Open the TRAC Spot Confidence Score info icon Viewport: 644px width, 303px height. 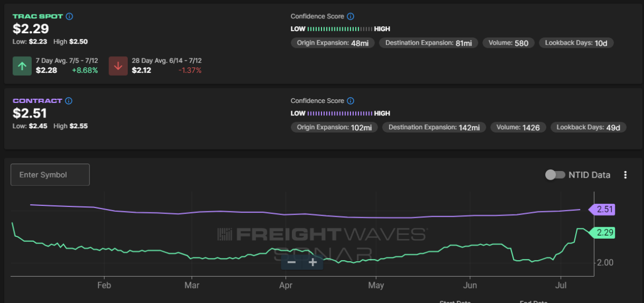(x=350, y=17)
